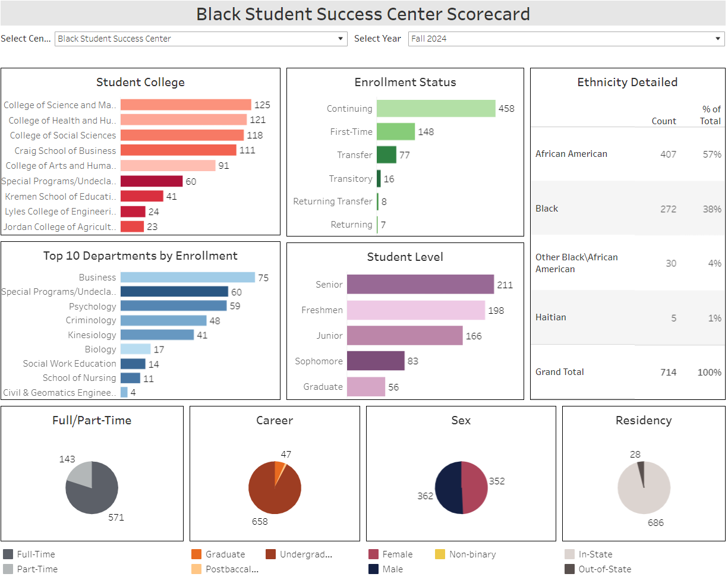
Task: Select the In-State legend swatch
Action: point(569,554)
